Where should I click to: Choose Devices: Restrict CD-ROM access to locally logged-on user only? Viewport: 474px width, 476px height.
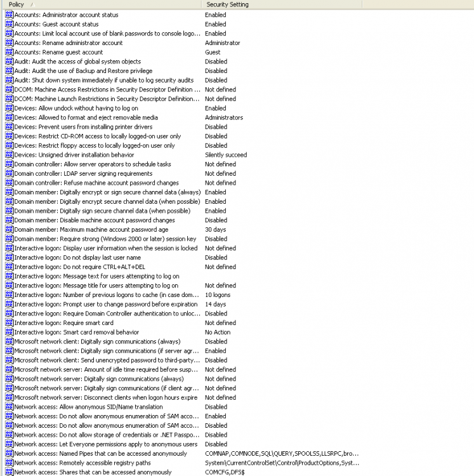click(x=98, y=136)
